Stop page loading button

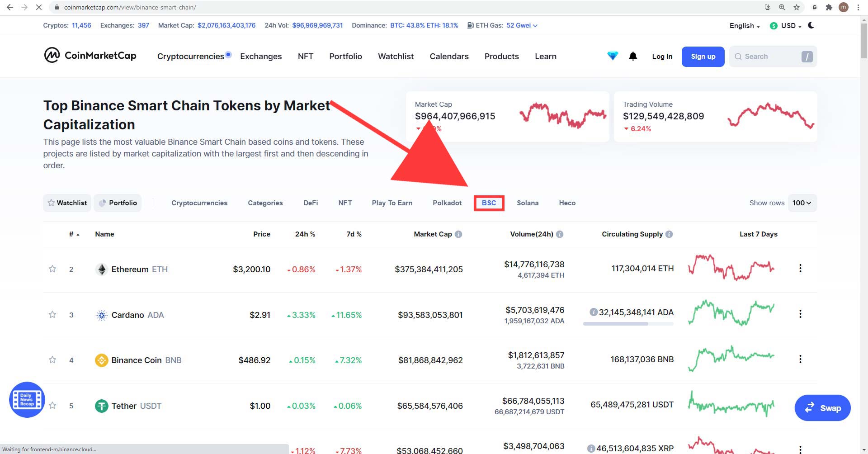(39, 7)
